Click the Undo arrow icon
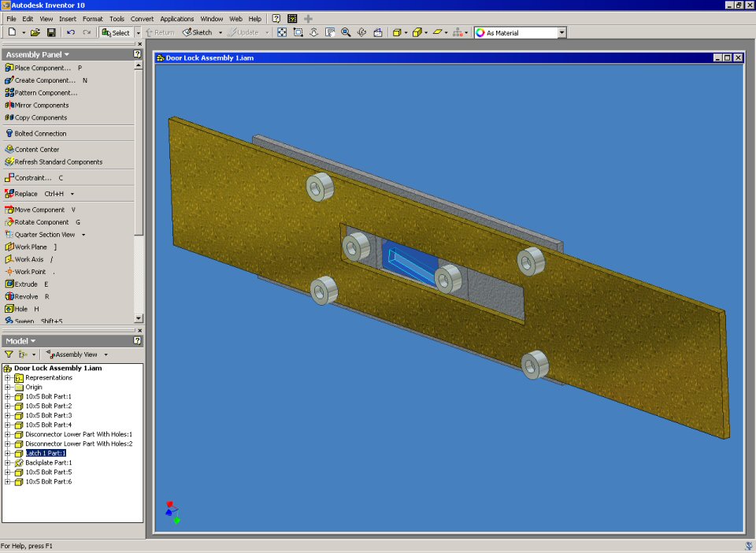 (x=71, y=32)
